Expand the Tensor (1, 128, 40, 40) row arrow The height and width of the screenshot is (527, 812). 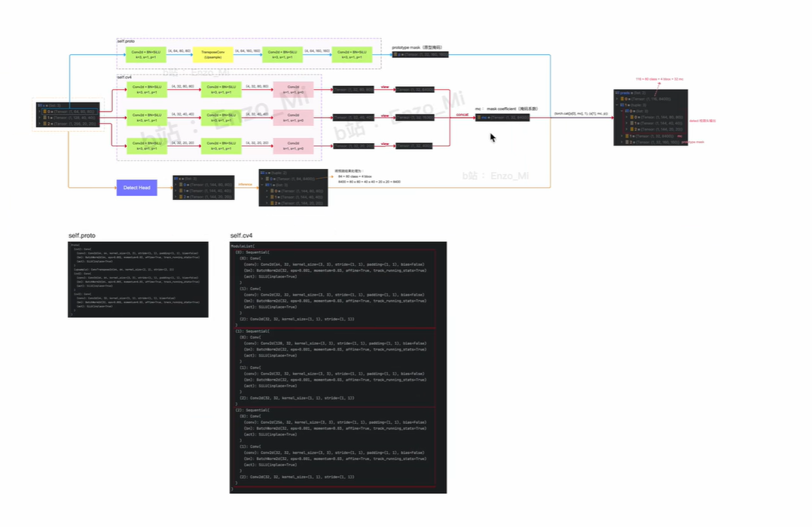39,118
